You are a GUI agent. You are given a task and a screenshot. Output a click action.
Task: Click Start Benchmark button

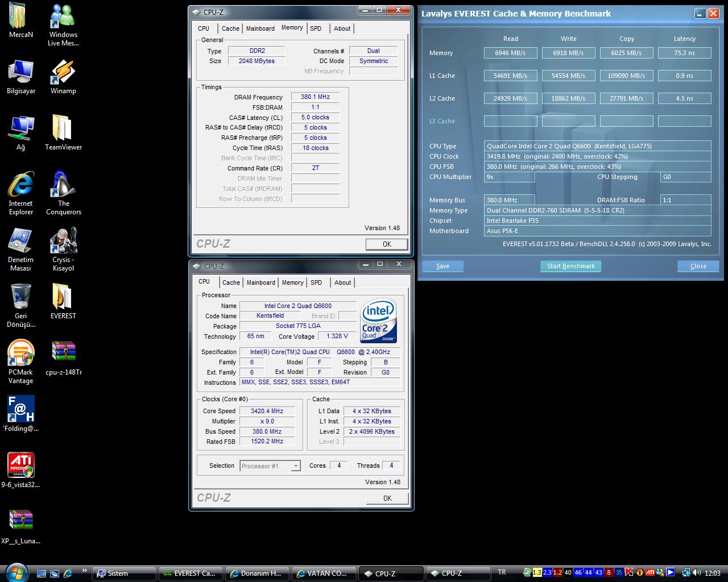[x=571, y=266]
